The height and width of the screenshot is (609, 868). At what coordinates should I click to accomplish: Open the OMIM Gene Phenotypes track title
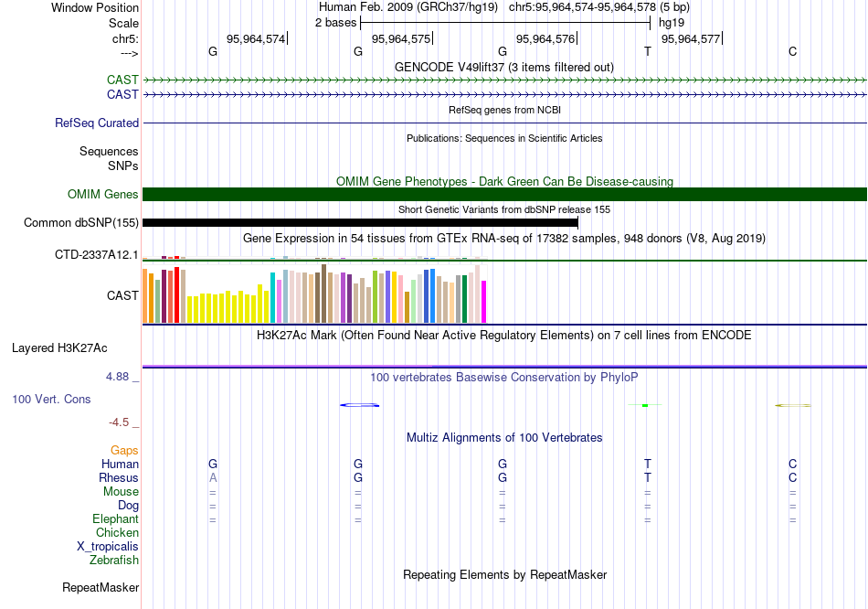point(504,181)
